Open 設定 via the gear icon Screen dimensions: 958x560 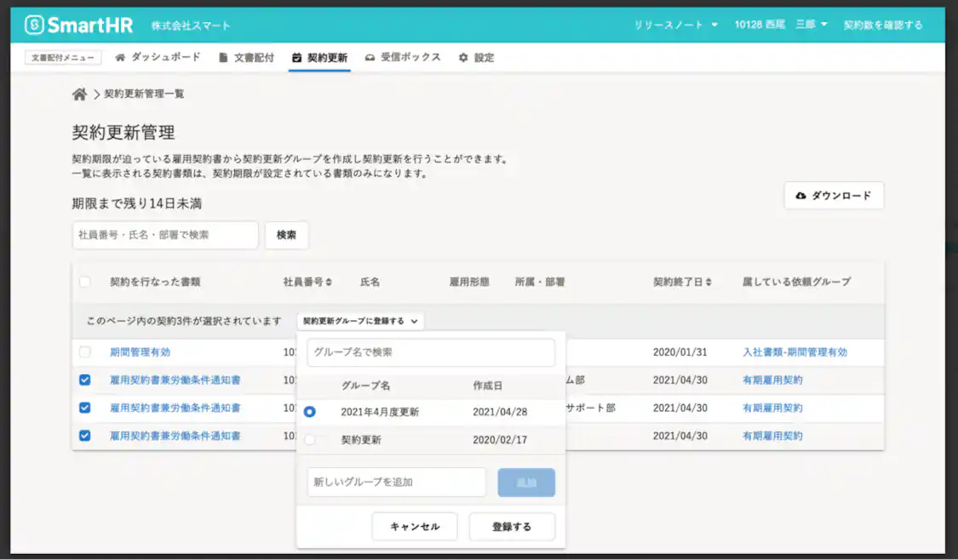[x=462, y=57]
